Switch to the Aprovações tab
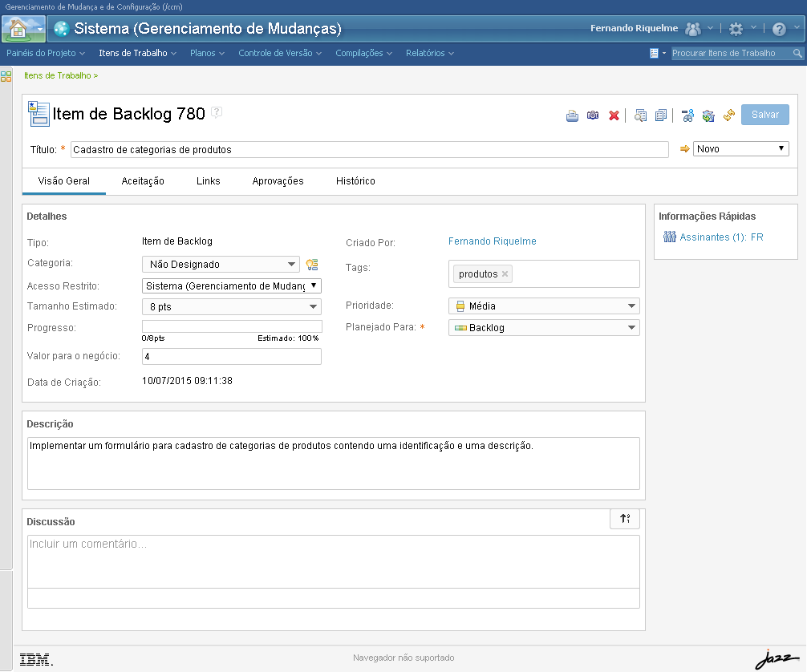Screen dimensions: 807x672 coord(278,181)
